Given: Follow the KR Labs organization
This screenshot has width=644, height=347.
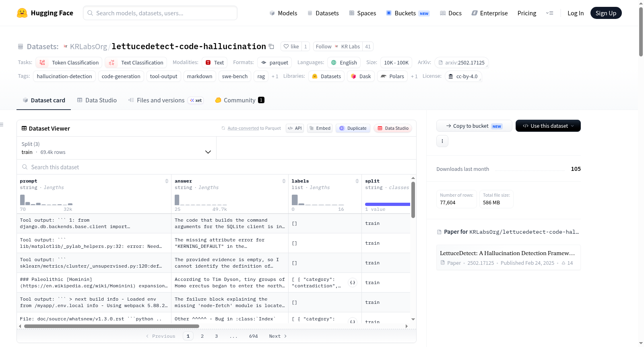Looking at the screenshot, I should pos(338,46).
